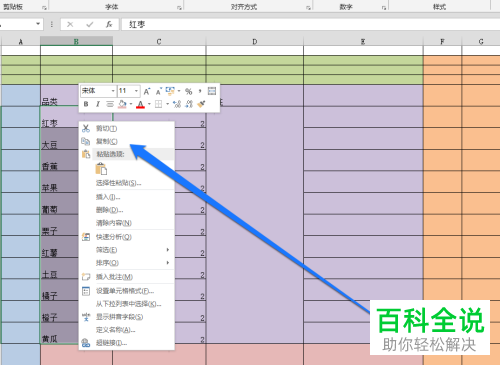The width and height of the screenshot is (500, 365).
Task: Expand the font color dropdown arrow
Action: (x=149, y=104)
